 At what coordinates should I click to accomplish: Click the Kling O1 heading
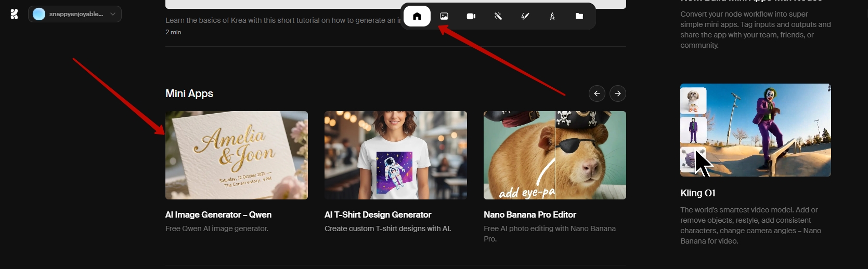[x=697, y=193]
